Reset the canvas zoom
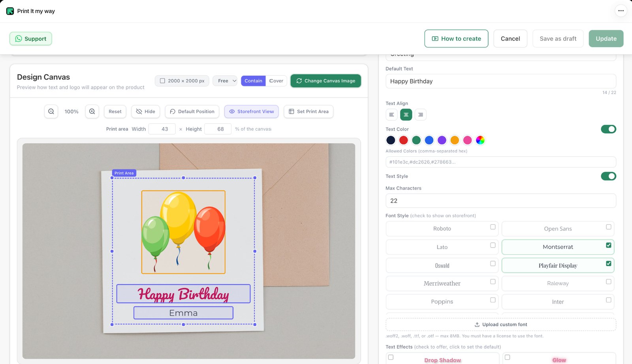The height and width of the screenshot is (364, 632). click(x=115, y=112)
